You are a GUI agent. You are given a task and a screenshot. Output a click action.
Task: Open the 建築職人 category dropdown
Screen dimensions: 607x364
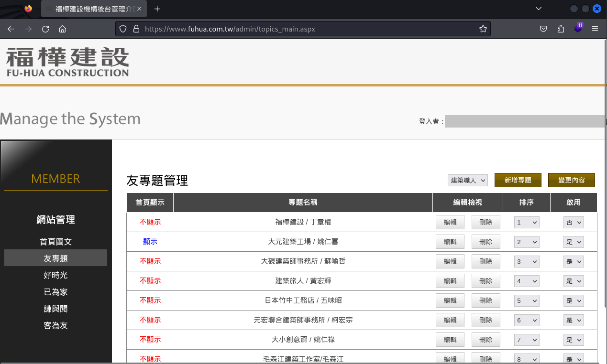pos(468,180)
